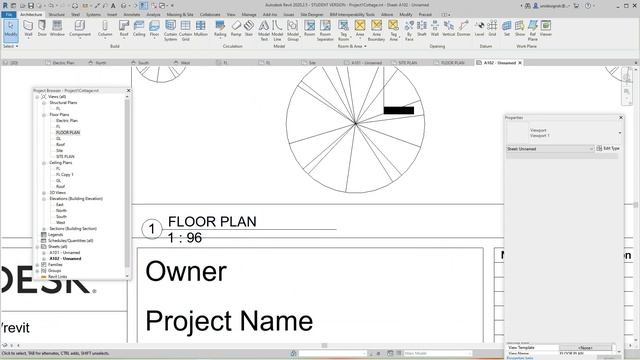Collapse Structural Plans in Project Browser
Screen dimensions: 640x360
[44, 103]
